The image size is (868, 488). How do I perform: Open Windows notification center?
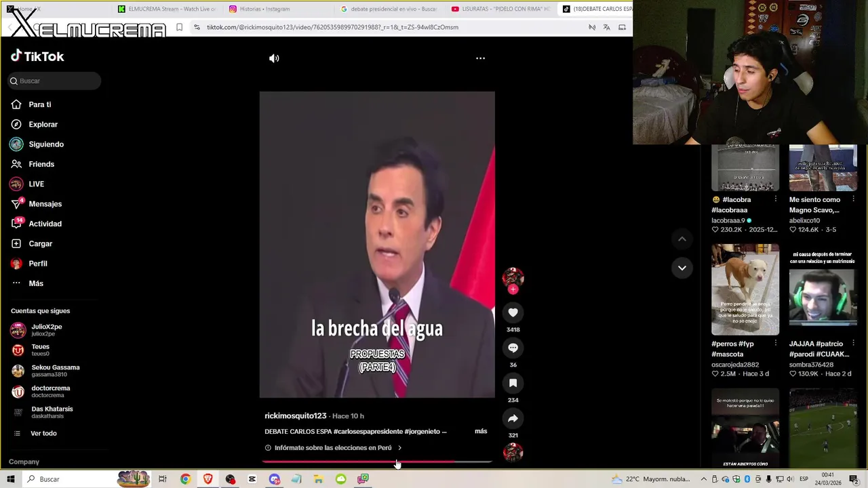(x=854, y=479)
